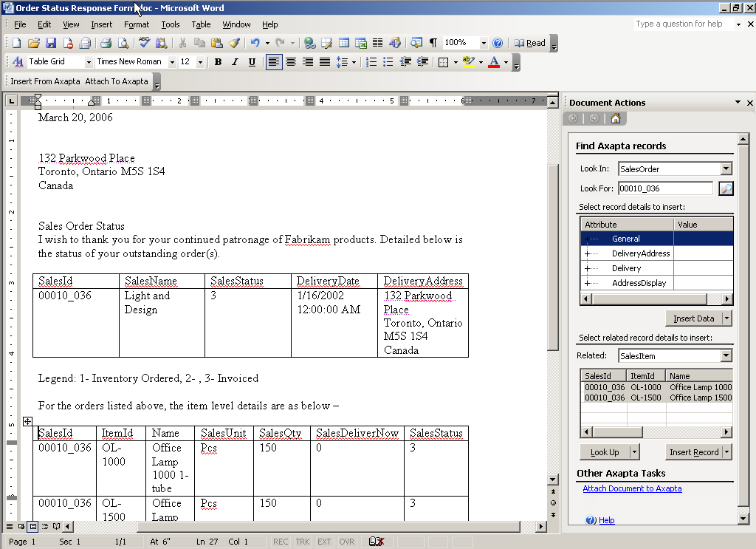This screenshot has width=756, height=549.
Task: Decrease paragraph indent
Action: [x=405, y=62]
